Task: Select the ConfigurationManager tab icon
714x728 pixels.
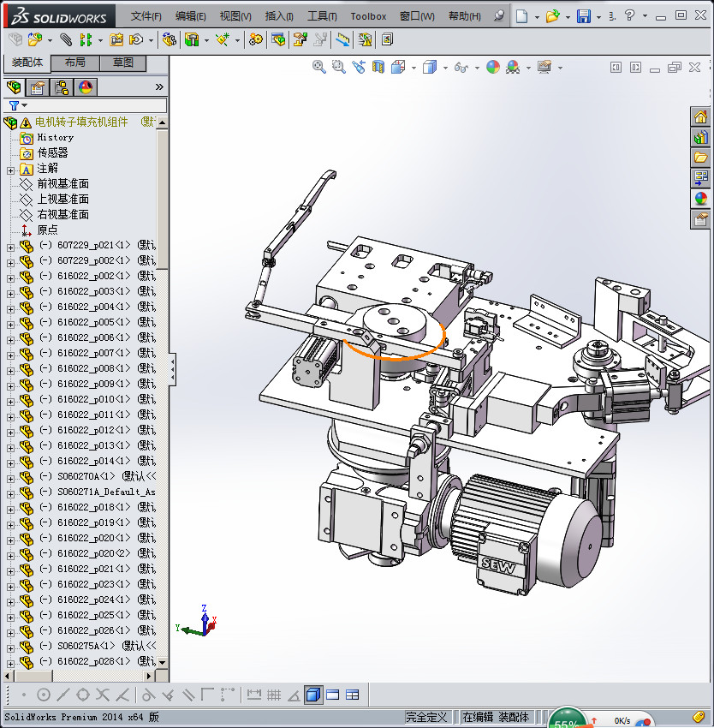Action: coord(62,87)
